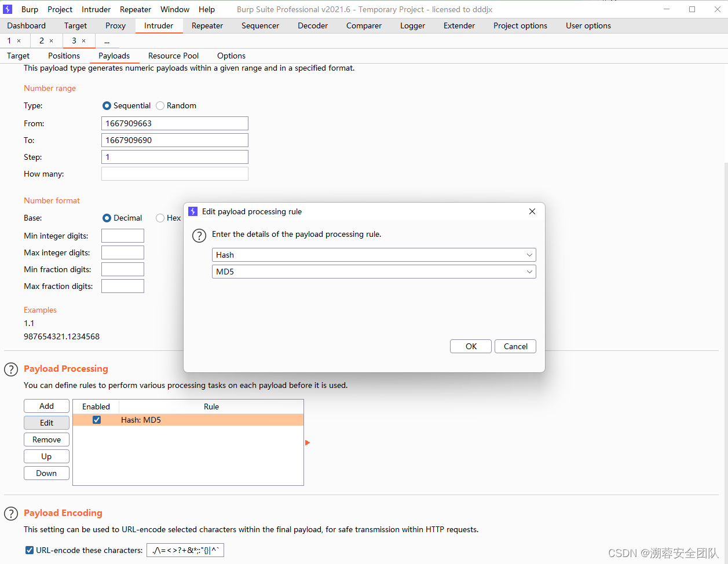Screen dimensions: 728x564
Task: Click the How many field
Action: 175,174
